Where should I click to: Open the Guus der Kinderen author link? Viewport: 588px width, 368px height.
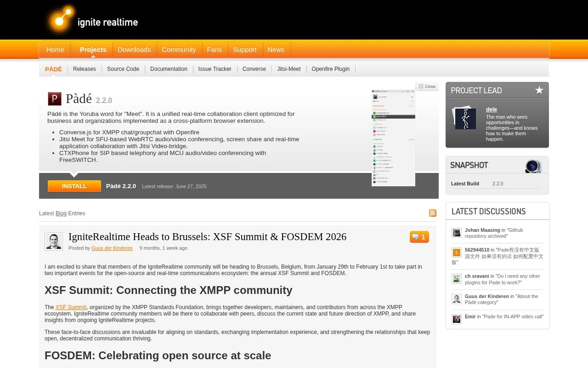coord(112,248)
